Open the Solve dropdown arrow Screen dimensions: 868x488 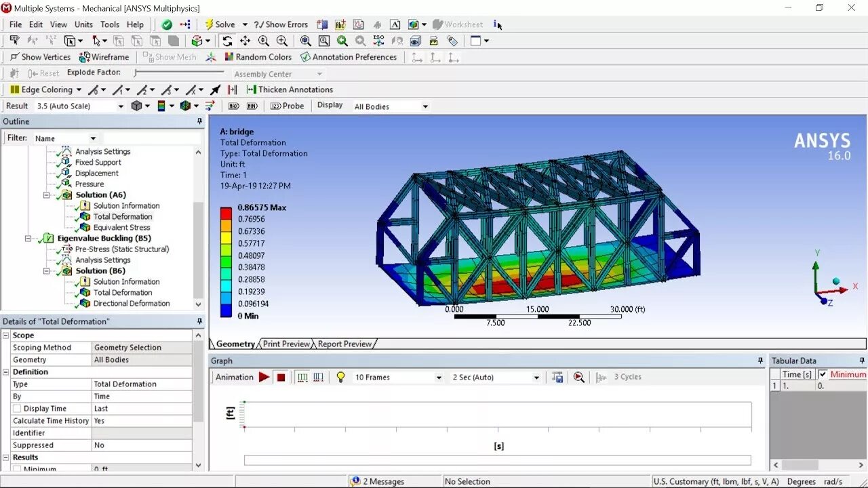(x=245, y=24)
